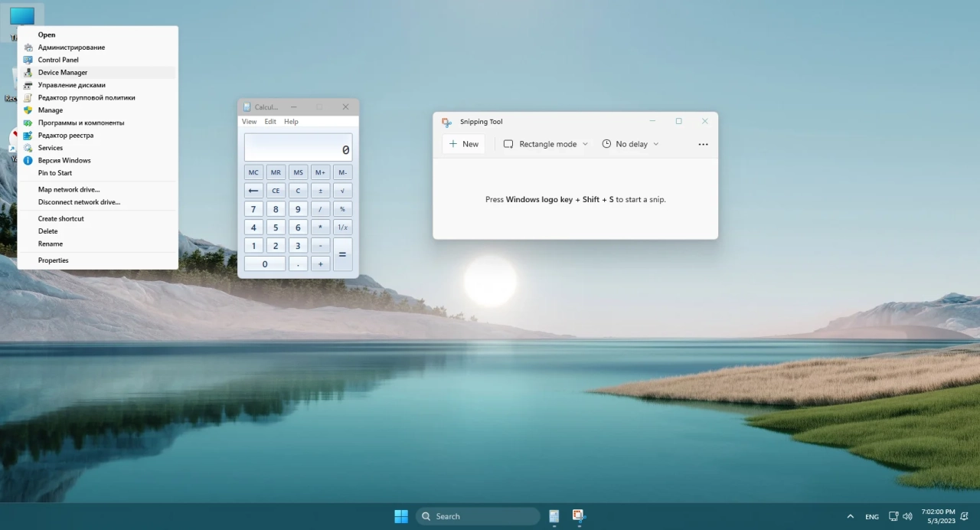Click the Snipping Tool title bar icon
980x530 pixels.
(x=446, y=122)
